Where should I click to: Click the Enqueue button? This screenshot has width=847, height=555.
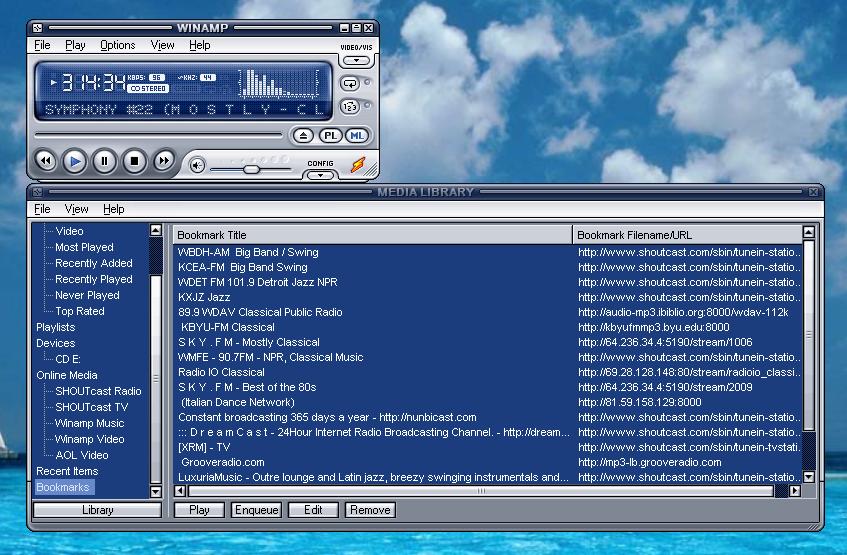(x=256, y=510)
